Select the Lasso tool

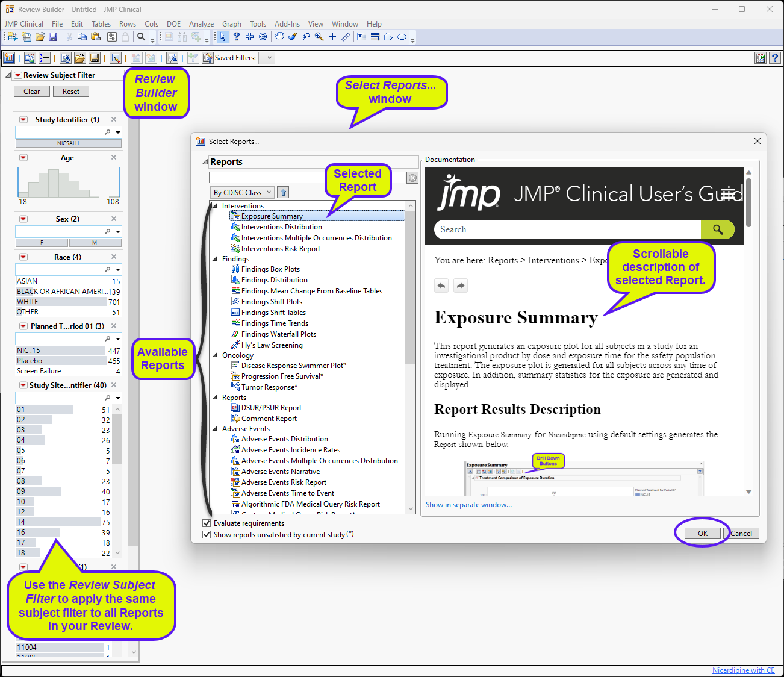[x=306, y=37]
